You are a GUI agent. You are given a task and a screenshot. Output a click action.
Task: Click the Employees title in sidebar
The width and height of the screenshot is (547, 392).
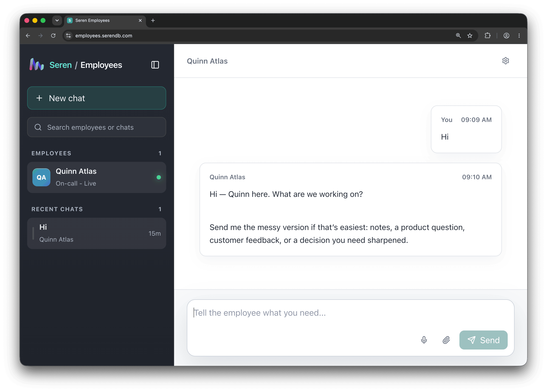101,65
